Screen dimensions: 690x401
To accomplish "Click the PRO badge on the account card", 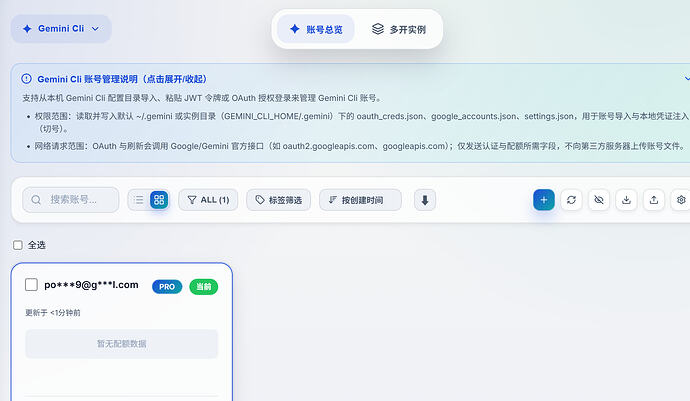I will tap(167, 287).
